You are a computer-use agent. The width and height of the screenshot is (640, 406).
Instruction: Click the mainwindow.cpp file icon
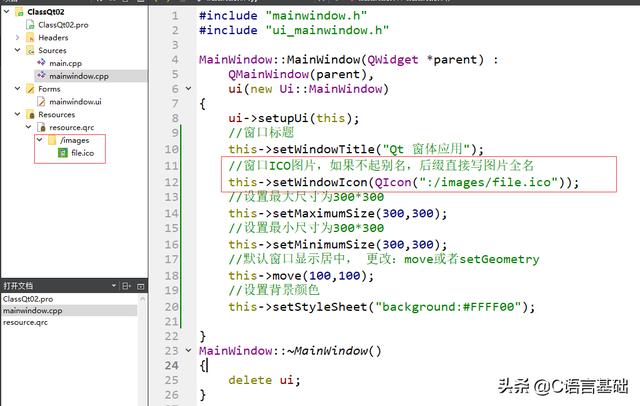(41, 75)
